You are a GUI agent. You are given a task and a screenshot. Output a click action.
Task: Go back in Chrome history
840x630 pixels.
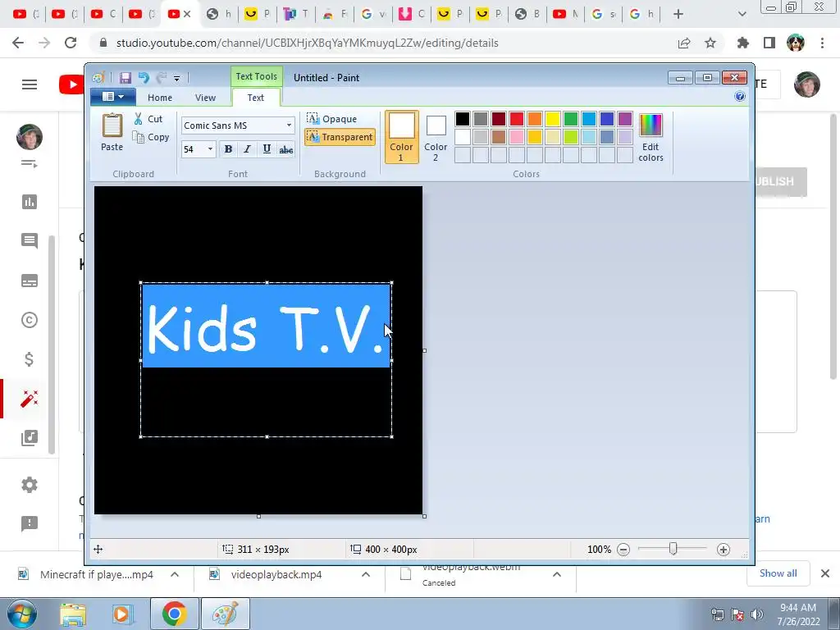click(x=18, y=43)
